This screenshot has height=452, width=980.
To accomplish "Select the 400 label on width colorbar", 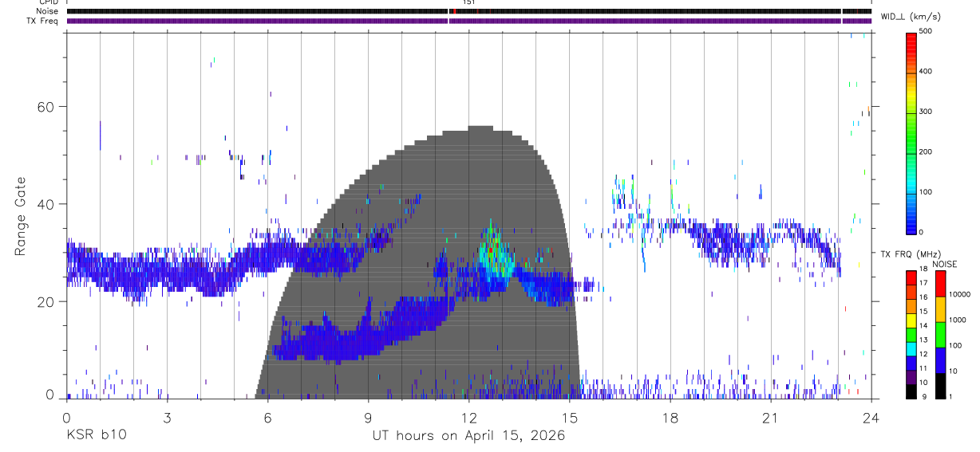I will coord(926,71).
